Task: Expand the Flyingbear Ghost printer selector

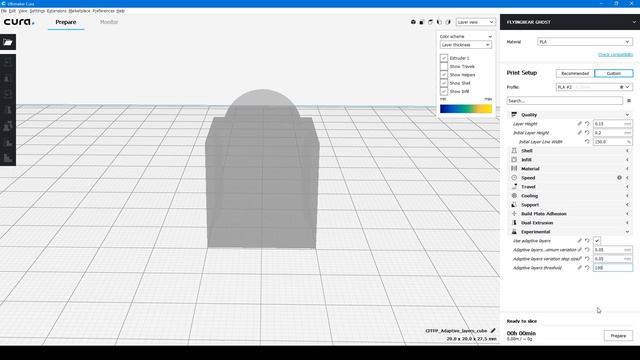Action: (x=570, y=22)
